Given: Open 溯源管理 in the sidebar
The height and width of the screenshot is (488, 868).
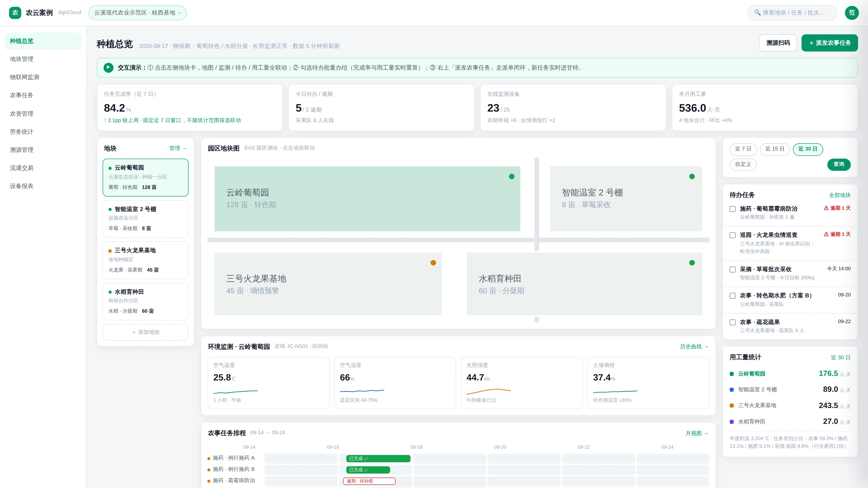Looking at the screenshot, I should (x=43, y=150).
